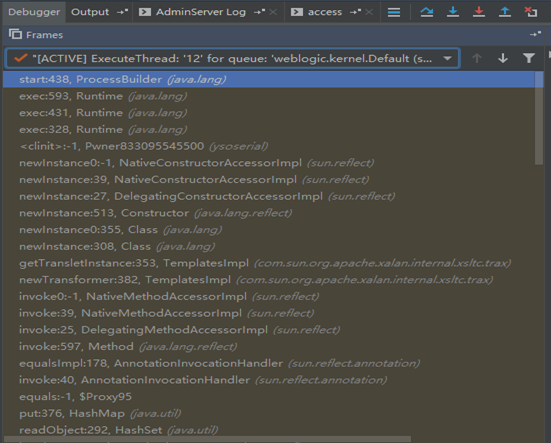Click the vertical scrollbar in Frames list
This screenshot has width=551, height=443.
(539, 118)
